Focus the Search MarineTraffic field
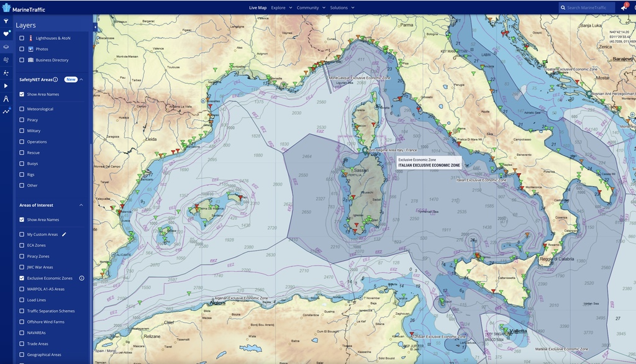636x364 pixels. click(x=587, y=7)
